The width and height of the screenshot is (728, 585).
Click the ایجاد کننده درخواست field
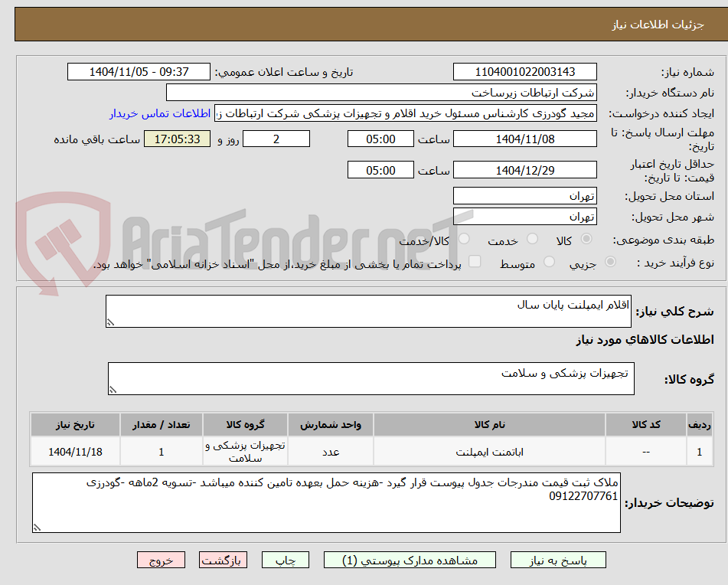tap(405, 114)
